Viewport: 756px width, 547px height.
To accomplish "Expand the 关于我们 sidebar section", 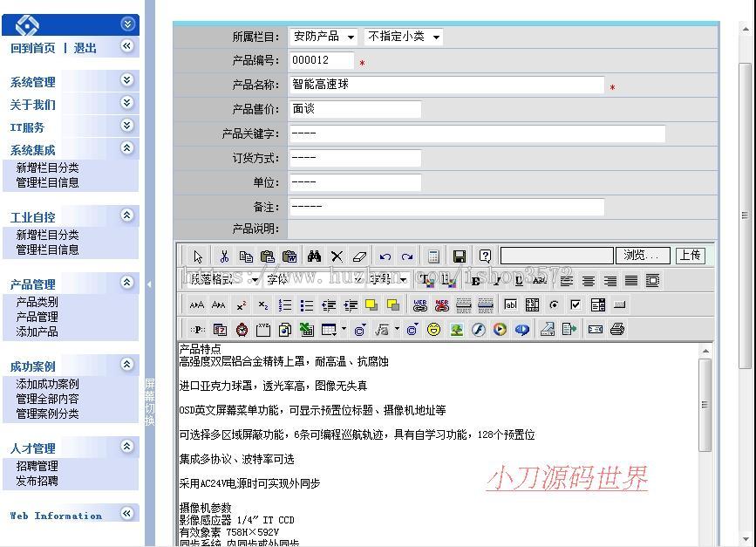I will click(x=126, y=103).
